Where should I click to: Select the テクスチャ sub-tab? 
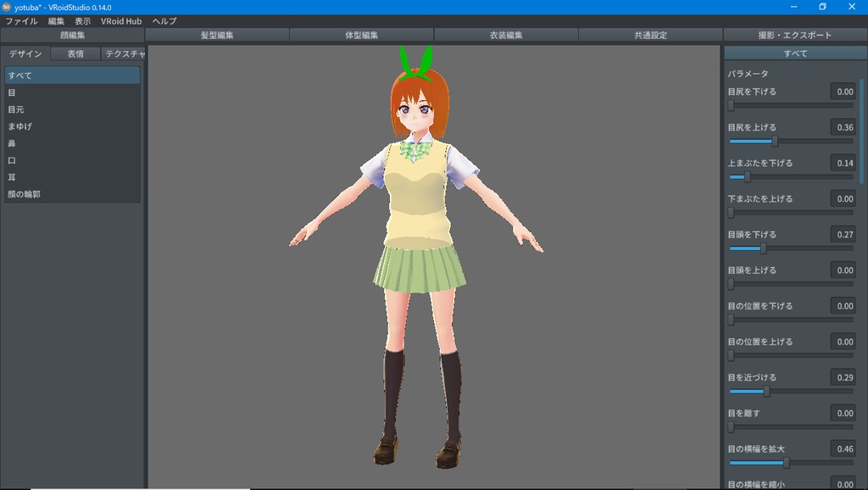(124, 53)
